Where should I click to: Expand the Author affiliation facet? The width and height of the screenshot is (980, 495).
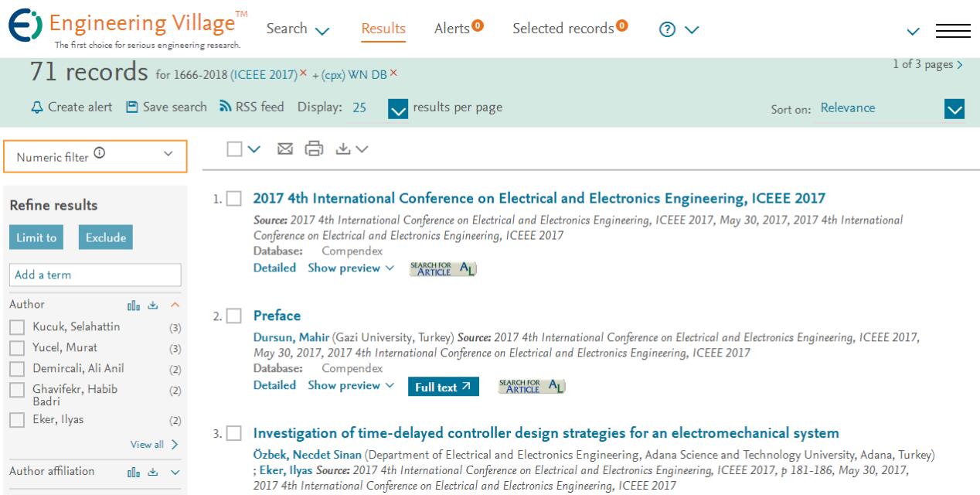point(174,471)
